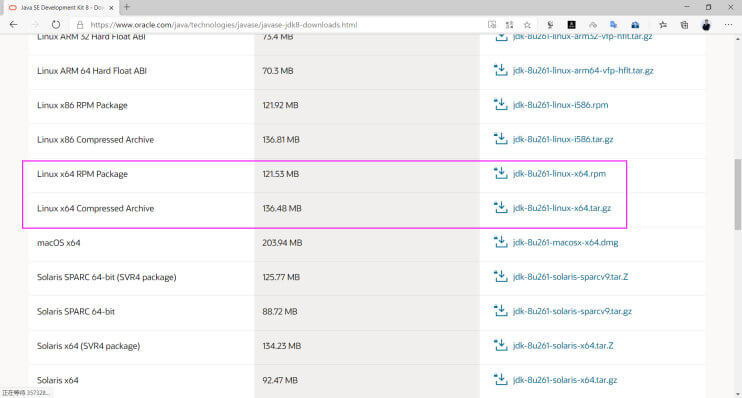Image resolution: width=742 pixels, height=398 pixels.
Task: Select file size 136.81 MB
Action: point(281,140)
